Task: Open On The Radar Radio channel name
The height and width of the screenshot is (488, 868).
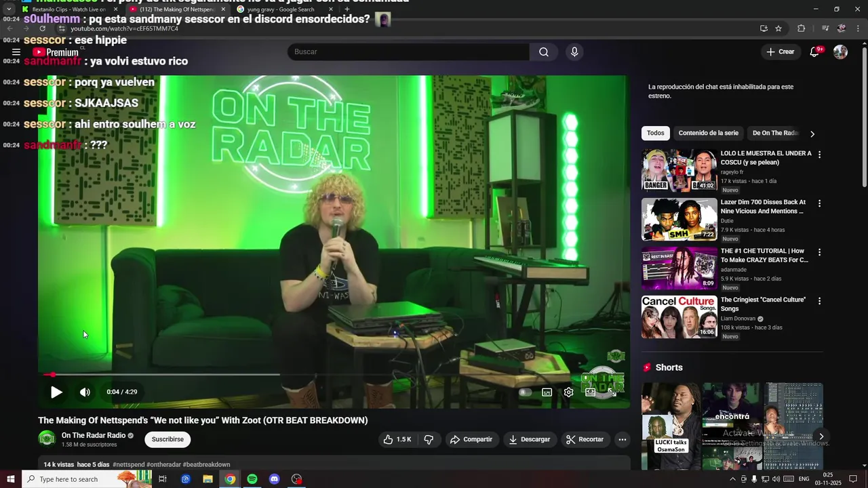Action: click(93, 435)
